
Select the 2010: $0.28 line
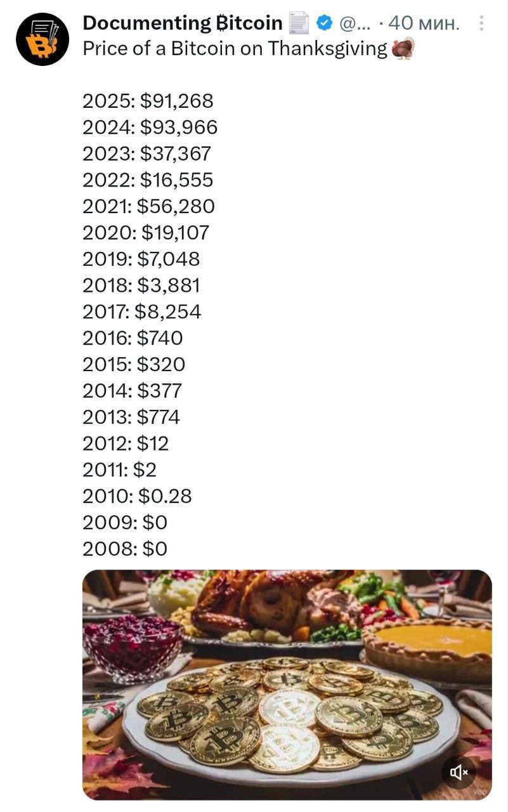point(137,495)
